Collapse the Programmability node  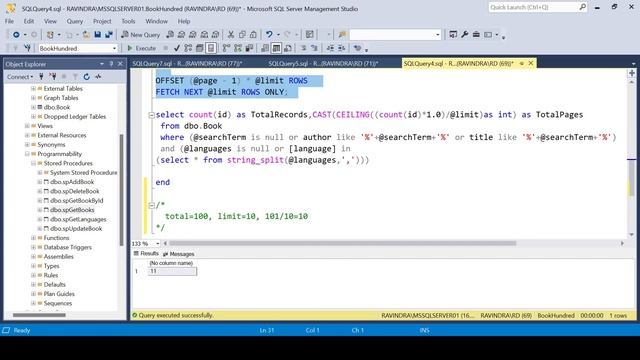[x=27, y=154]
